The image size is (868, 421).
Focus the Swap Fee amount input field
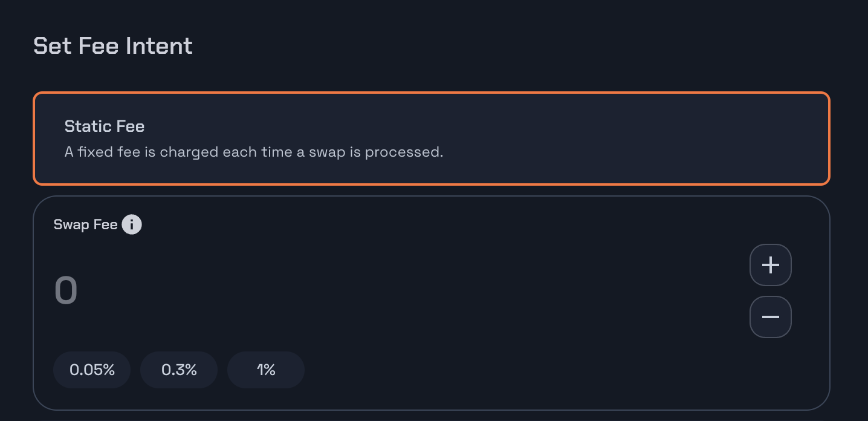point(393,290)
